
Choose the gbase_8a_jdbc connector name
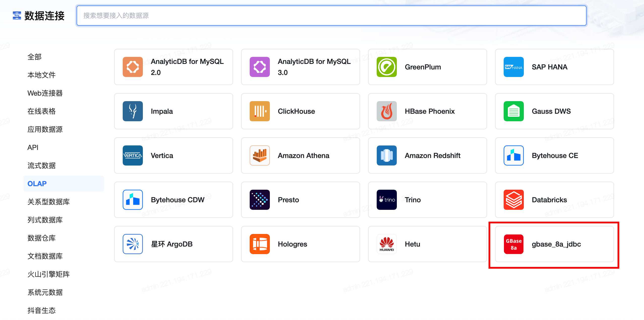point(556,244)
